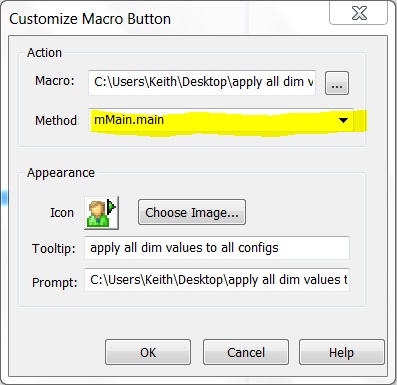This screenshot has width=397, height=385.
Task: Click the Appearance group heading
Action: pos(61,173)
